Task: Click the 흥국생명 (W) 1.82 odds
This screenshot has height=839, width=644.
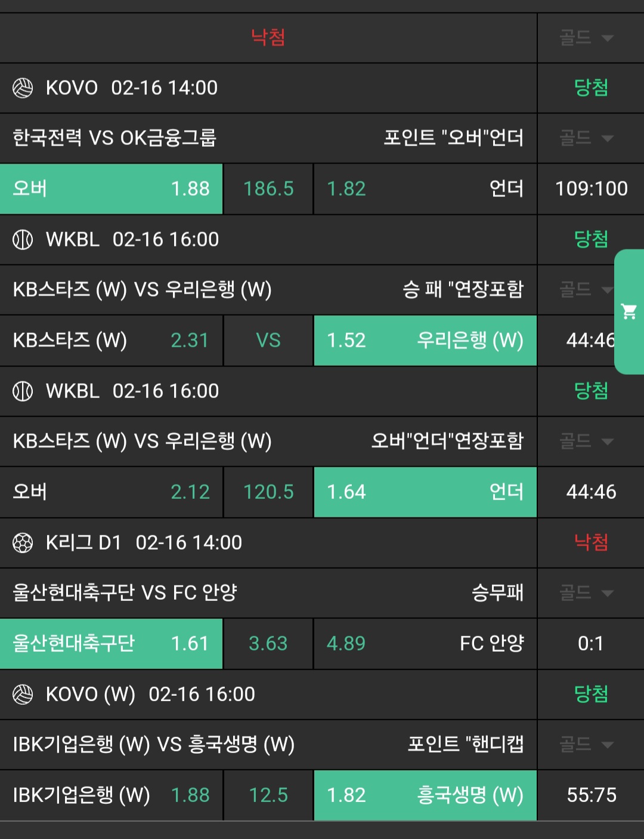Action: click(x=425, y=795)
